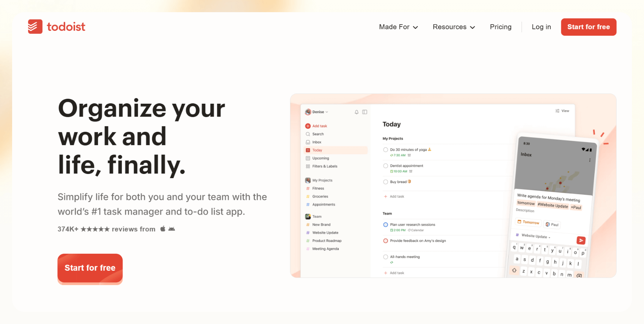The height and width of the screenshot is (324, 644).
Task: Click the Team workspace icon
Action: pos(308,217)
